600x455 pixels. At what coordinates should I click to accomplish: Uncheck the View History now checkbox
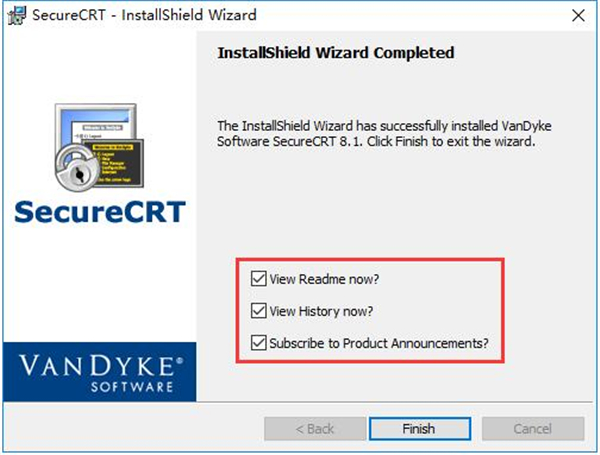260,311
